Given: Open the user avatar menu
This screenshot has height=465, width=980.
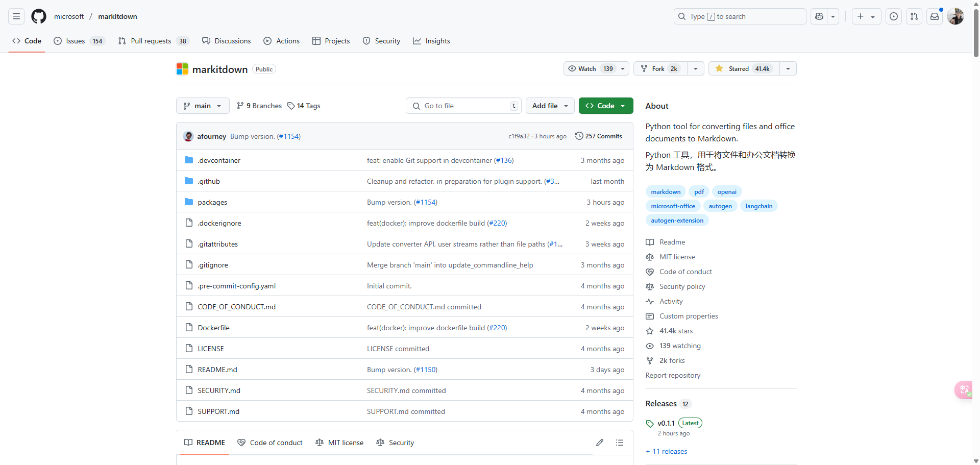Looking at the screenshot, I should [955, 16].
